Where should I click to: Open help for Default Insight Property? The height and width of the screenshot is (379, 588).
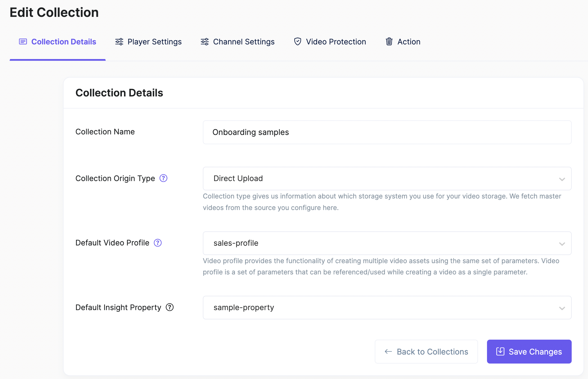pos(170,307)
